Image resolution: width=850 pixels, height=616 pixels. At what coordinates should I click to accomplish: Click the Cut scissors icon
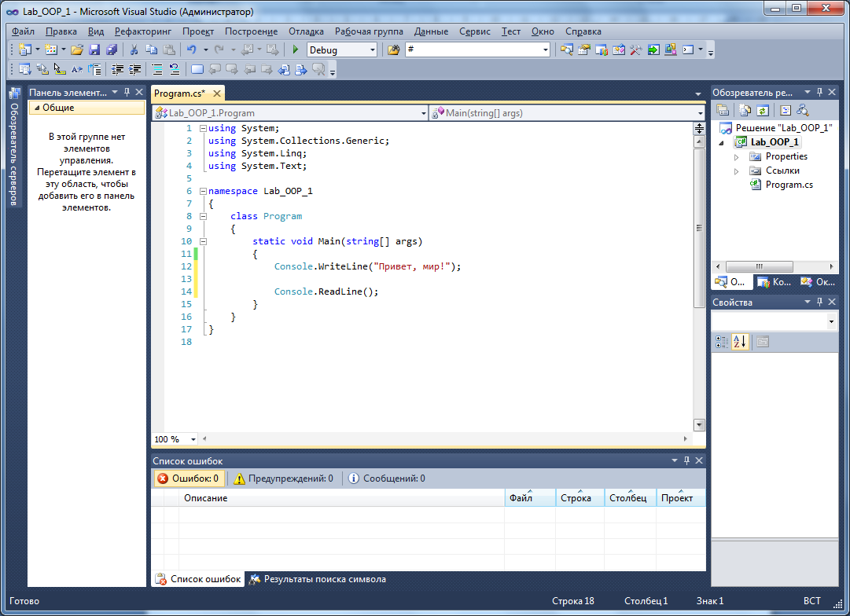click(134, 49)
